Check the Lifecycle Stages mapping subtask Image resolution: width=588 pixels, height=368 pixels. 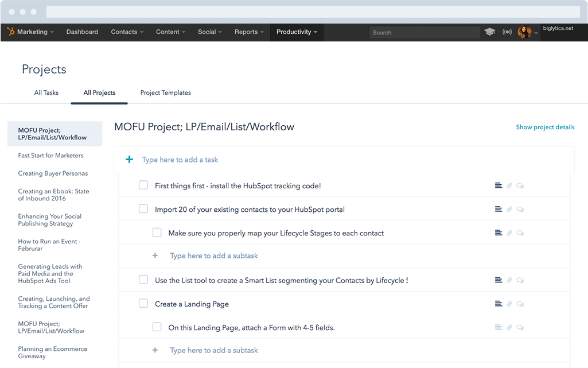coord(157,233)
